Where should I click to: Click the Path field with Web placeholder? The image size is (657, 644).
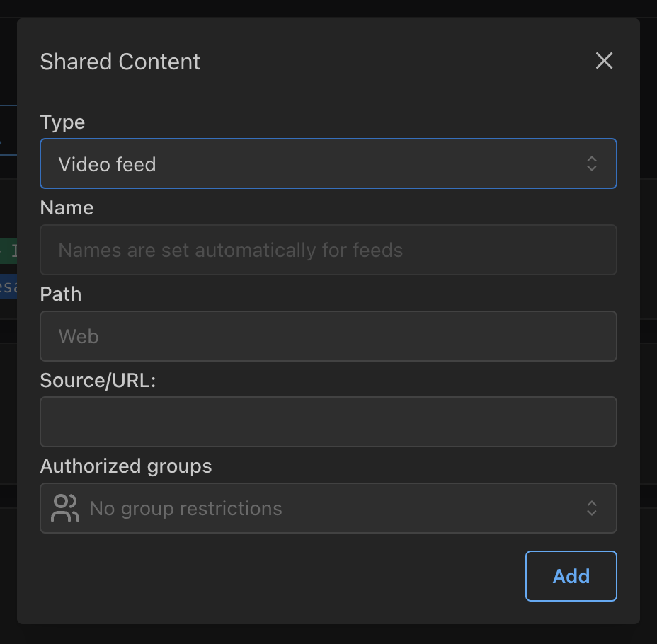[x=328, y=336]
